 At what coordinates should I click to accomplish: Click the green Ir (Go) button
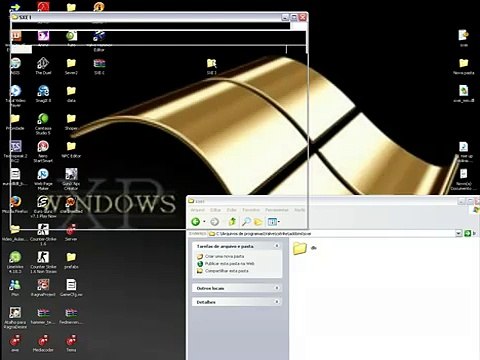[x=468, y=233]
